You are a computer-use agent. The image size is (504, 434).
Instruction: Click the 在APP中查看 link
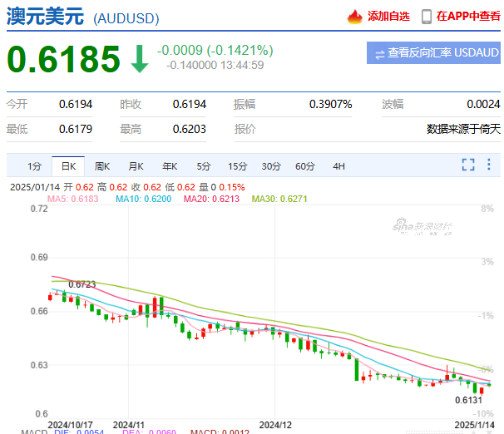pyautogui.click(x=468, y=17)
